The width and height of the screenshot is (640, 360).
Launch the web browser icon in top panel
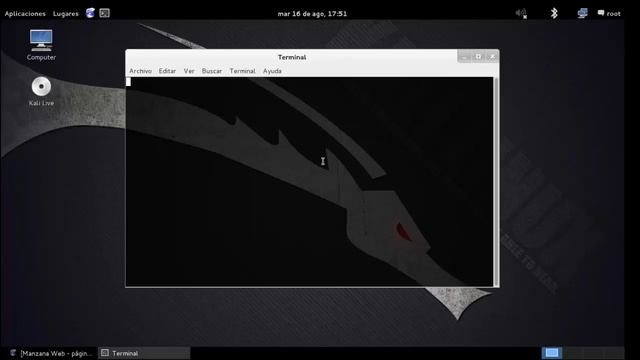[x=90, y=13]
